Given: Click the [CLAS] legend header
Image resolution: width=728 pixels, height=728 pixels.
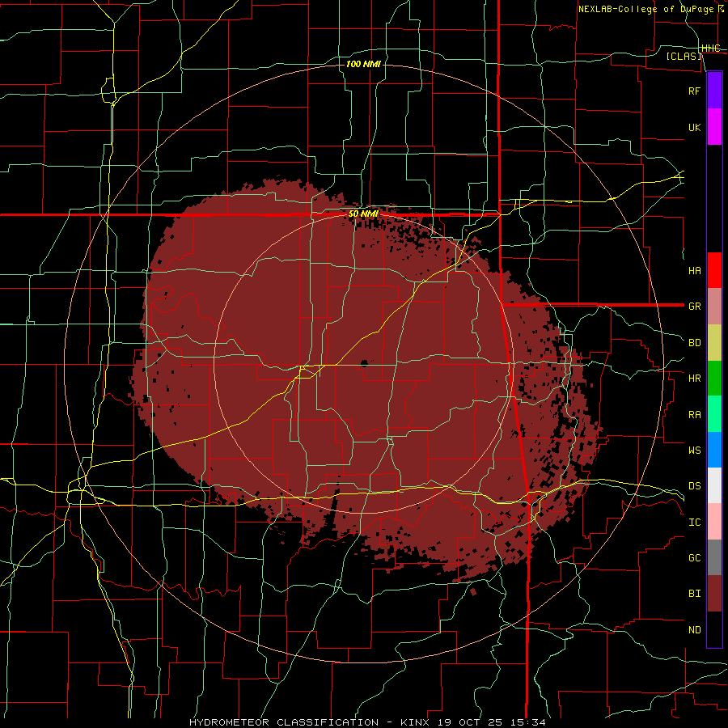Looking at the screenshot, I should click(684, 57).
